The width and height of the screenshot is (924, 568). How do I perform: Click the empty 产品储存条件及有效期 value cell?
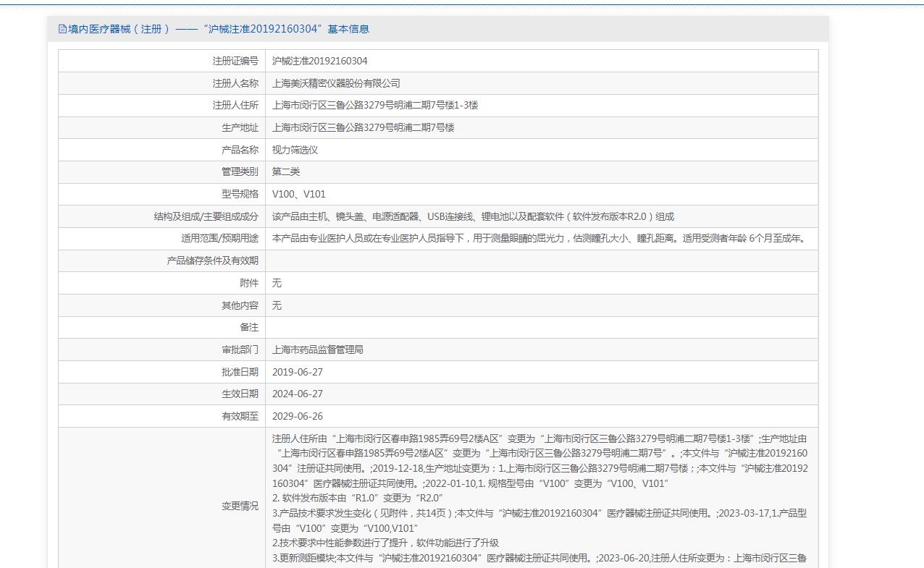tap(541, 260)
